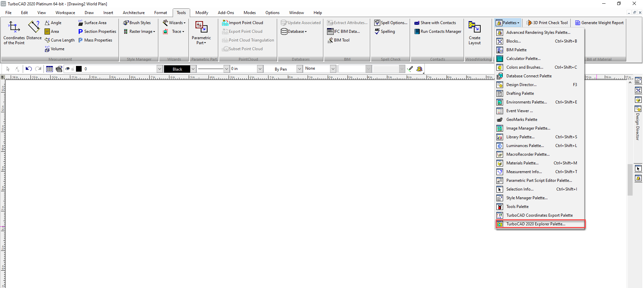
Task: Choose Tools Palette entry
Action: (540, 207)
